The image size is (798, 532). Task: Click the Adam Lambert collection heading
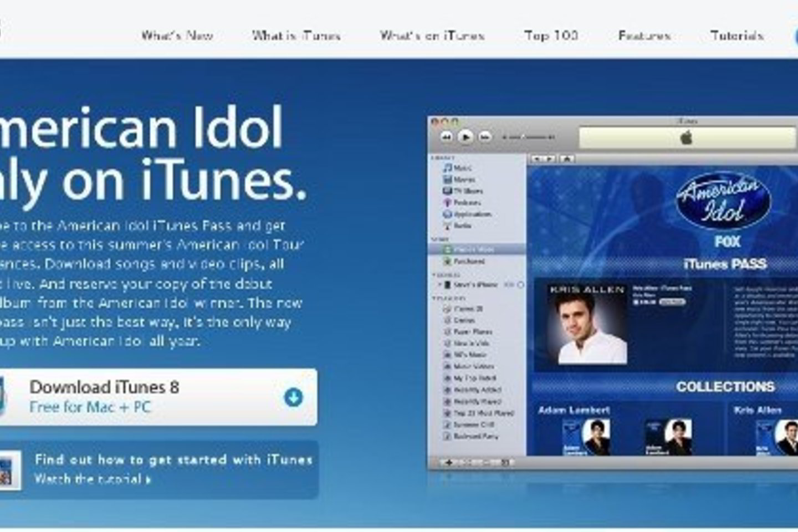click(574, 410)
